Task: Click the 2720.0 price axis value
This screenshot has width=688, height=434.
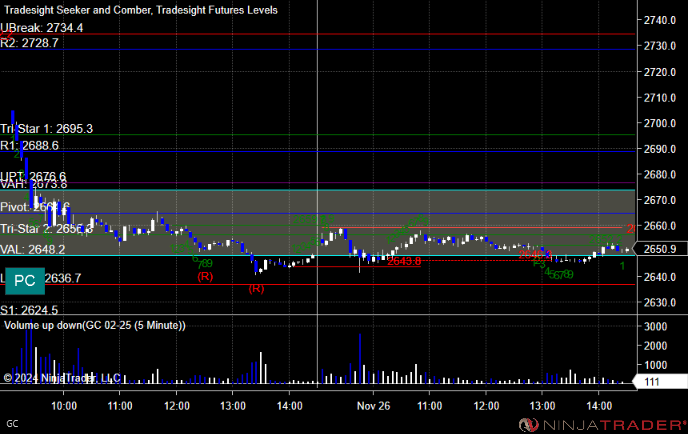Action: pyautogui.click(x=659, y=72)
